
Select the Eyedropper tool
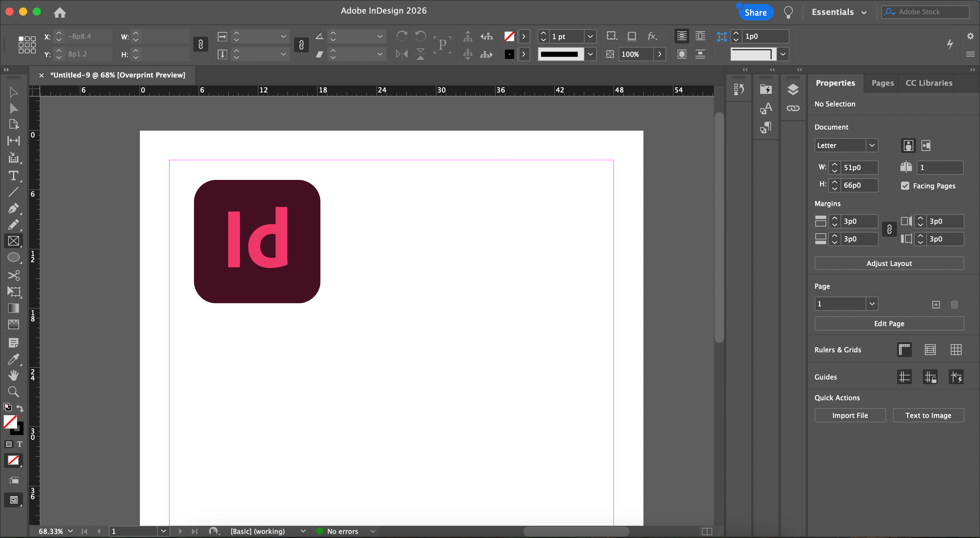pyautogui.click(x=13, y=359)
